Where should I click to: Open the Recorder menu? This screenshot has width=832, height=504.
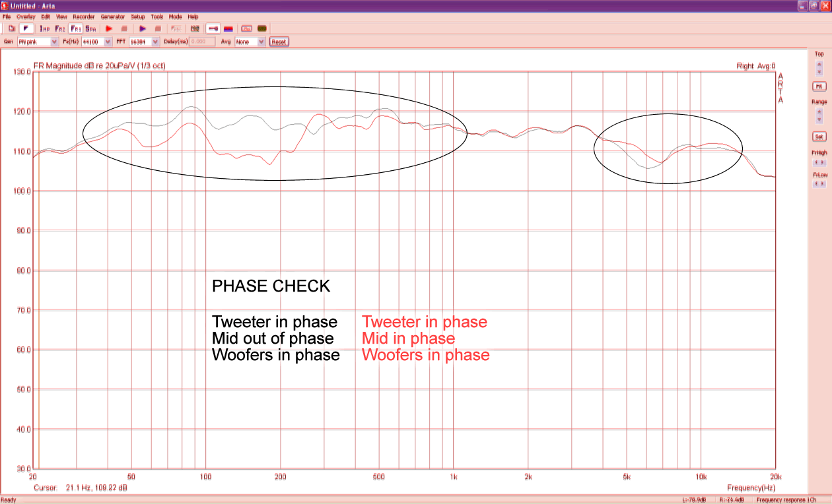coord(84,16)
